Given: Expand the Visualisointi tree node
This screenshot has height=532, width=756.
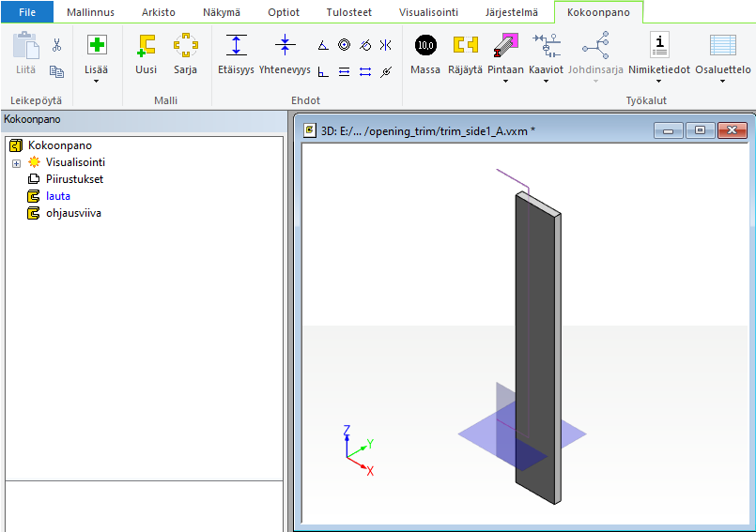Looking at the screenshot, I should pyautogui.click(x=16, y=162).
